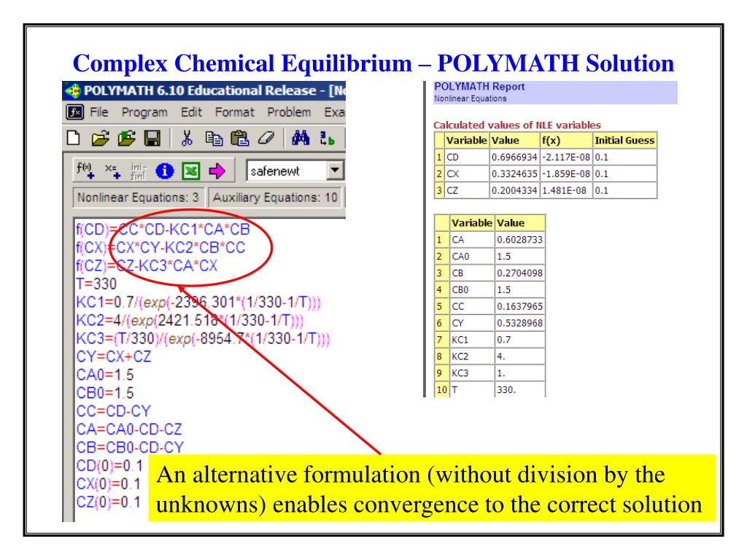Click the Replace a-b icon
The width and height of the screenshot is (747, 560).
[x=327, y=139]
